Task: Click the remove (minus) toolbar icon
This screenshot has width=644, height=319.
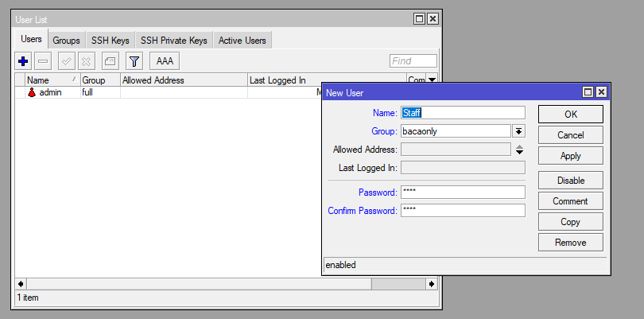Action: coord(43,62)
